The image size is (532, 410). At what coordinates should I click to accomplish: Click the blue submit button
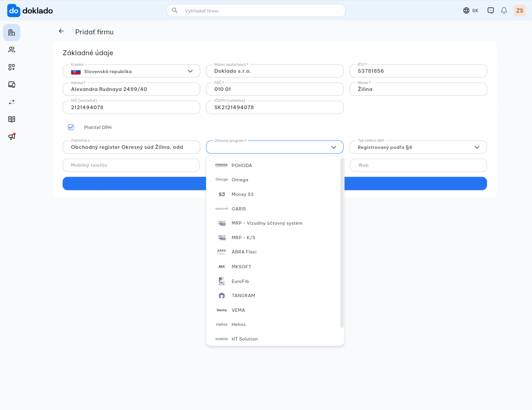coord(275,183)
